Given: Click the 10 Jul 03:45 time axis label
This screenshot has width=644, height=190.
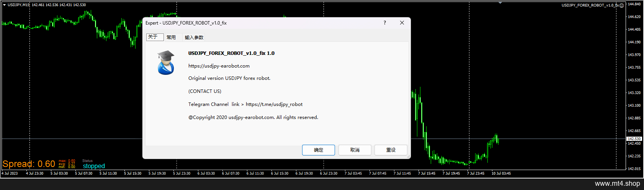Looking at the screenshot, I should (501, 173).
